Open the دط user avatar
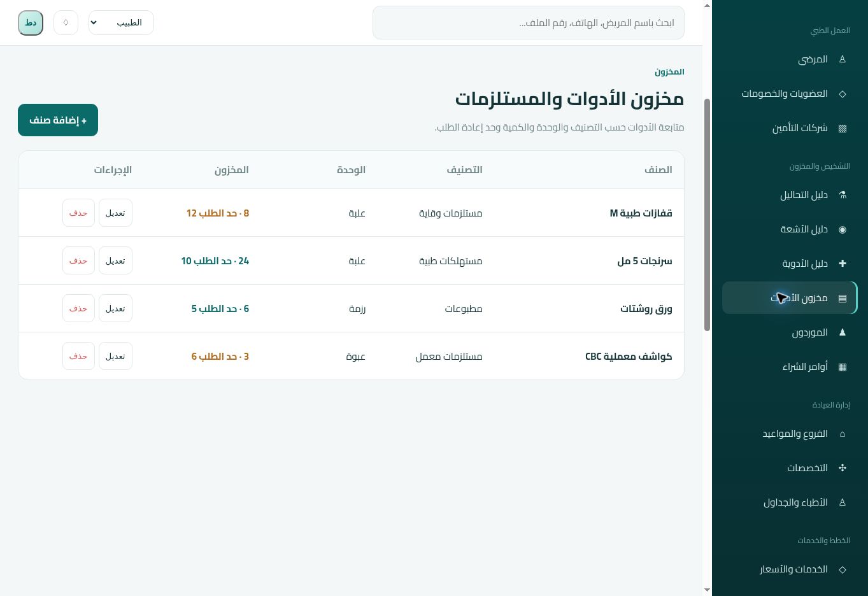This screenshot has width=868, height=596. point(31,23)
